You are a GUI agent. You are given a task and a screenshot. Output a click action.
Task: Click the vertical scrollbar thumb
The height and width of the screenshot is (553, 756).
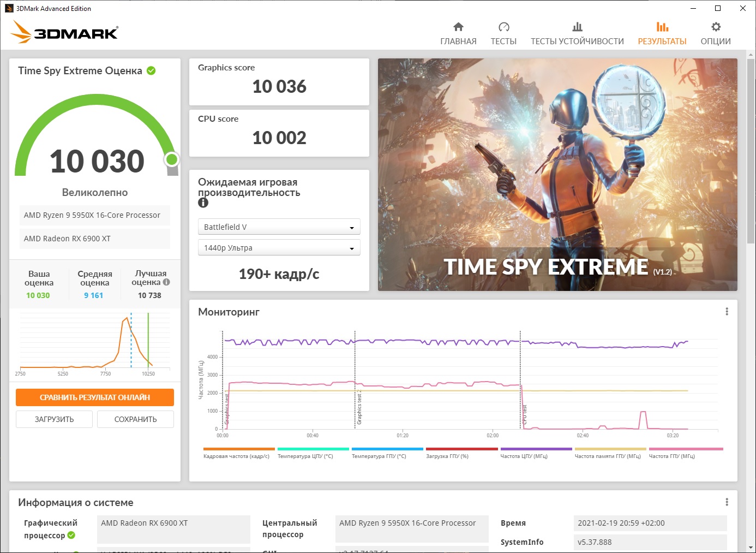[x=751, y=151]
